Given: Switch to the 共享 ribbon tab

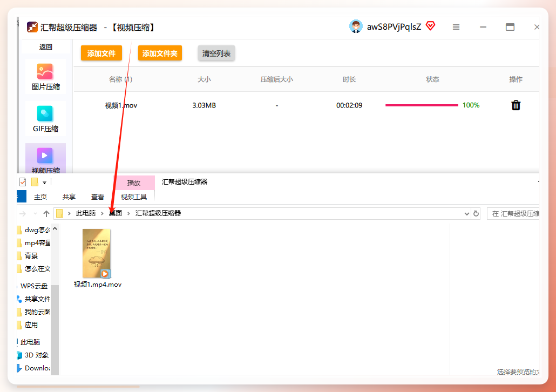Looking at the screenshot, I should tap(69, 197).
